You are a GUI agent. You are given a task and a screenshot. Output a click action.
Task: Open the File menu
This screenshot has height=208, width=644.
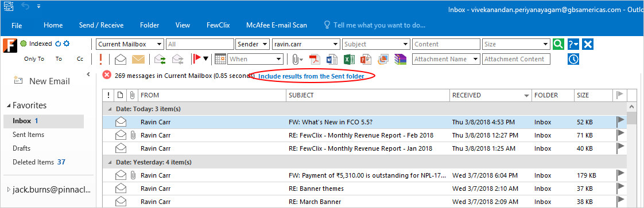[x=17, y=25]
